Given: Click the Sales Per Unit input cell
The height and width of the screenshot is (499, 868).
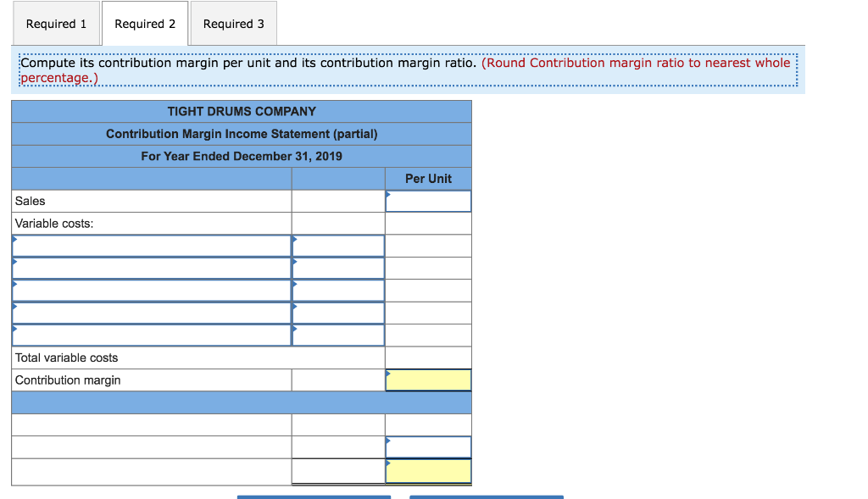Looking at the screenshot, I should 428,201.
